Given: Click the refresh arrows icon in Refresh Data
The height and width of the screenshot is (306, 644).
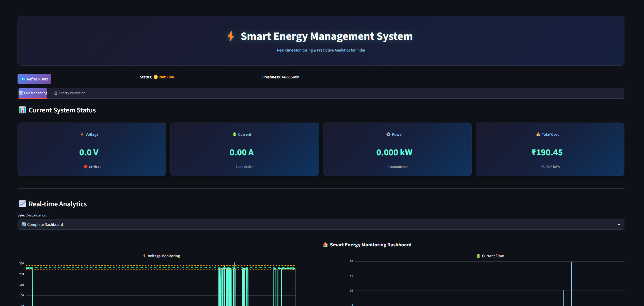Looking at the screenshot, I should pos(23,79).
